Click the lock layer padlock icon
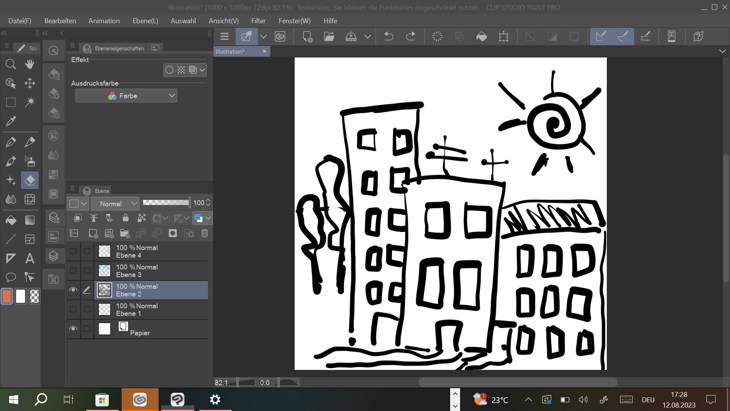Screen dimensions: 730x411 [x=125, y=218]
